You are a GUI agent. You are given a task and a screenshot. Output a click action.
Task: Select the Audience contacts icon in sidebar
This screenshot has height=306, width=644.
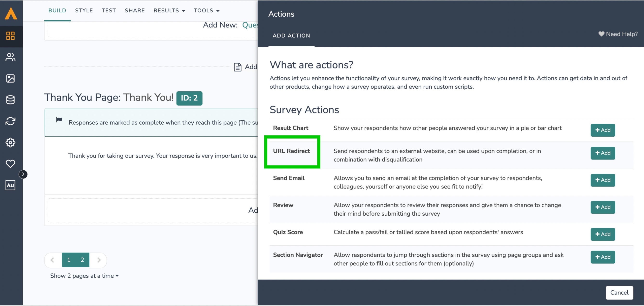(11, 57)
